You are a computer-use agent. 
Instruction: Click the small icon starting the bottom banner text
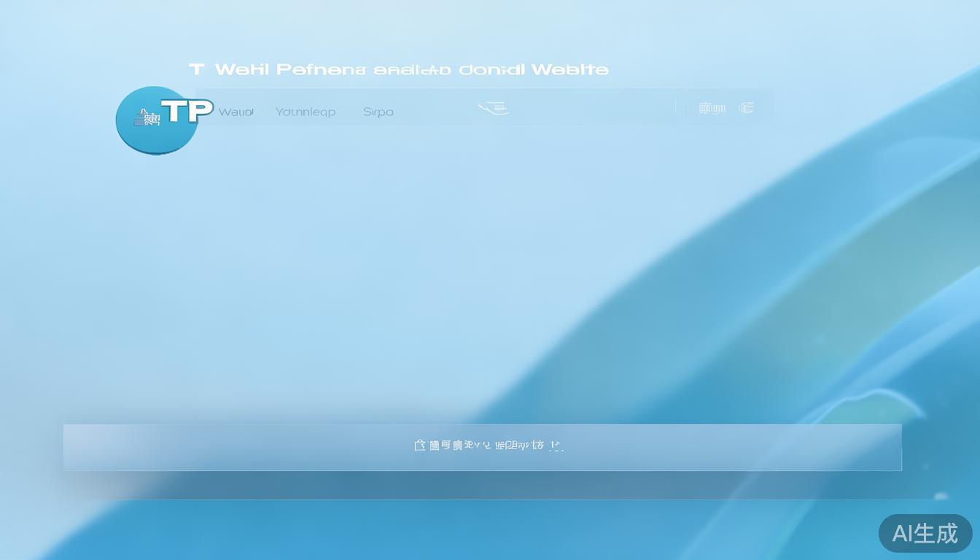point(419,445)
